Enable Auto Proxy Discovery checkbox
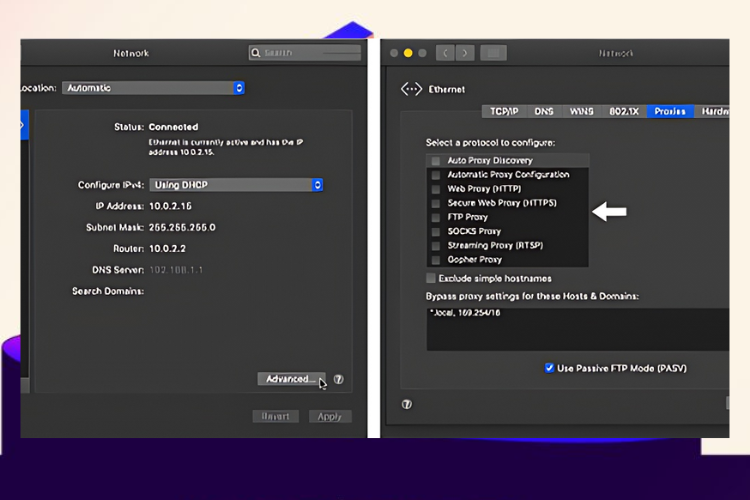The width and height of the screenshot is (750, 500). point(436,161)
